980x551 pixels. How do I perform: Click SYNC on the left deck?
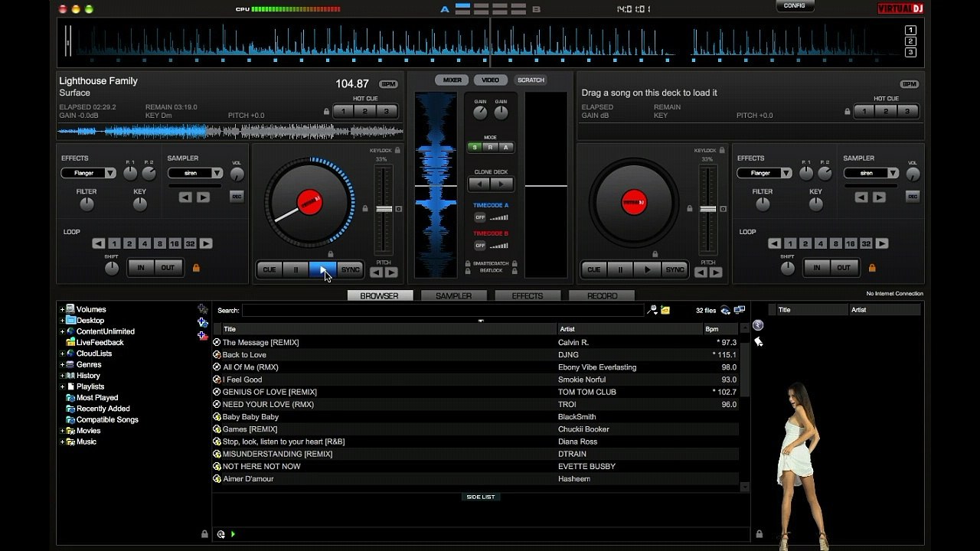click(350, 269)
